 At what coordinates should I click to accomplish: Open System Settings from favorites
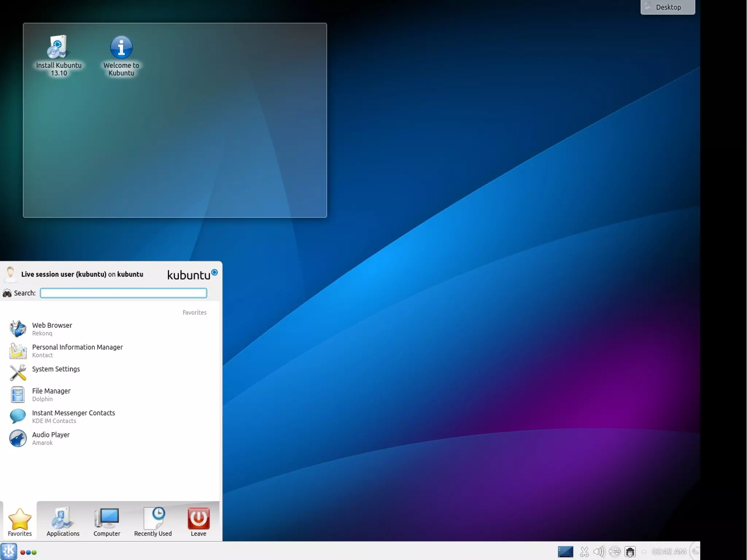[55, 369]
